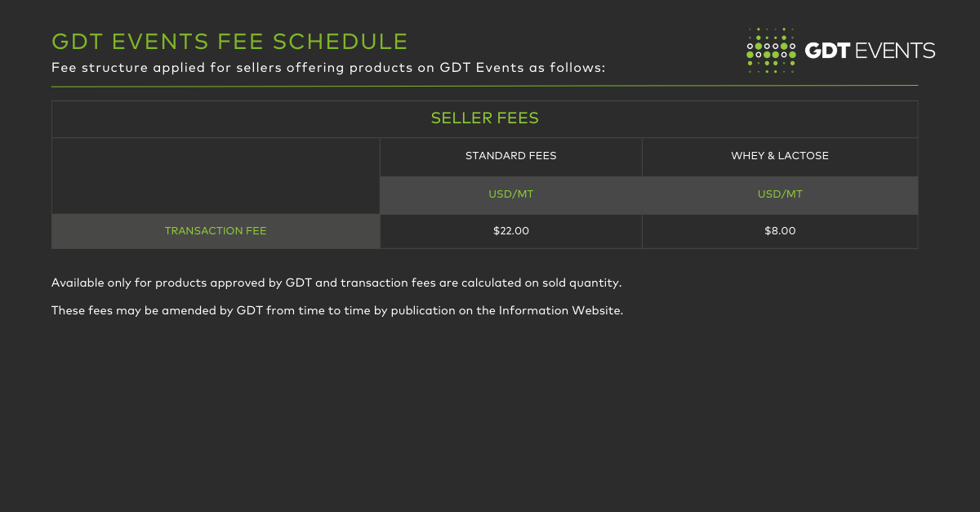Click USD/MT under Standard Fees
Screen dimensions: 980x512
click(510, 194)
